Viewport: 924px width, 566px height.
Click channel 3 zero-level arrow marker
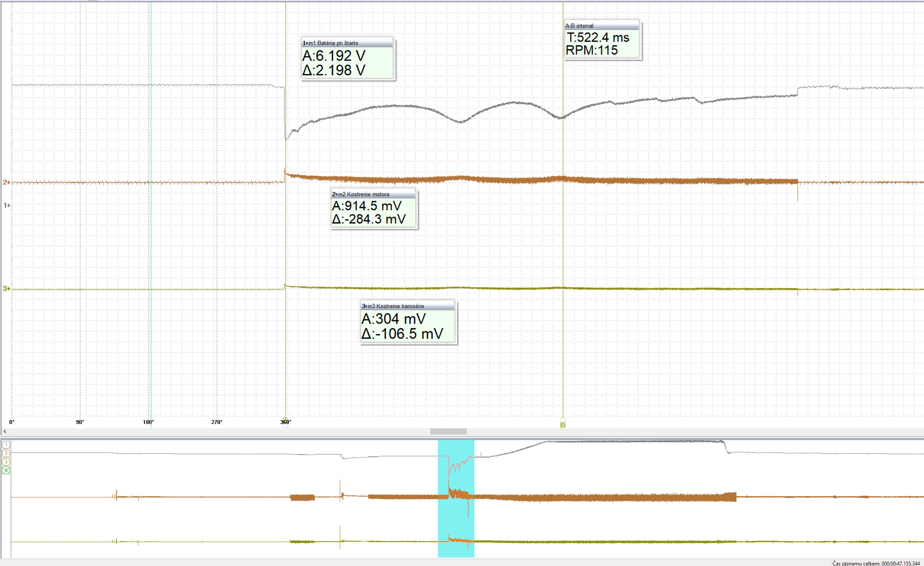[7, 289]
